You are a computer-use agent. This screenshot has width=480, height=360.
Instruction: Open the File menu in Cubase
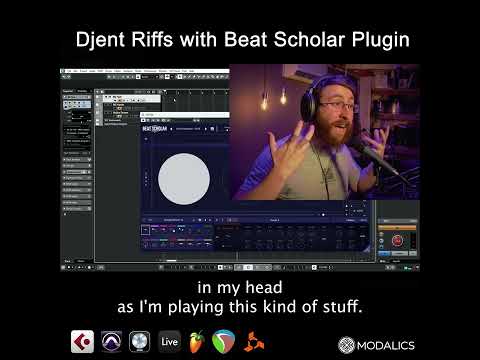pos(69,71)
